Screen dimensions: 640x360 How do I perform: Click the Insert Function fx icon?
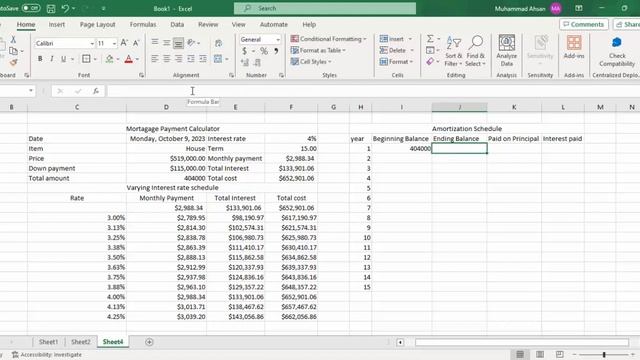point(96,91)
